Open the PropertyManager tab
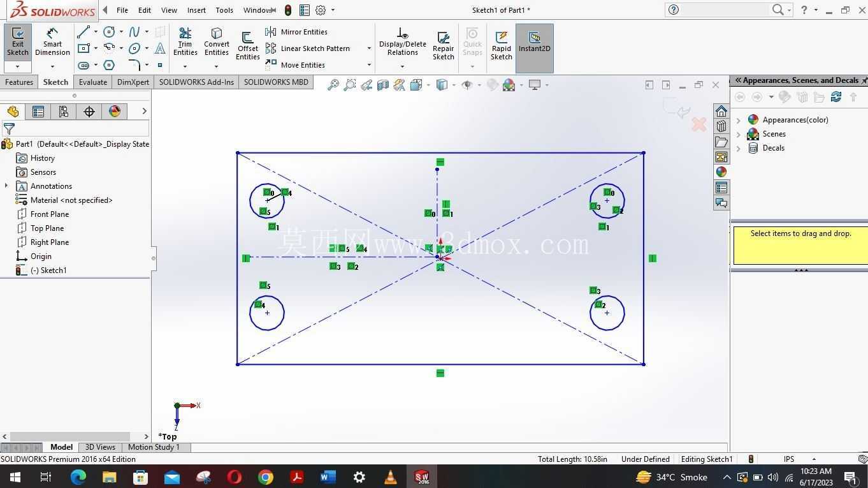The width and height of the screenshot is (868, 488). pyautogui.click(x=38, y=112)
